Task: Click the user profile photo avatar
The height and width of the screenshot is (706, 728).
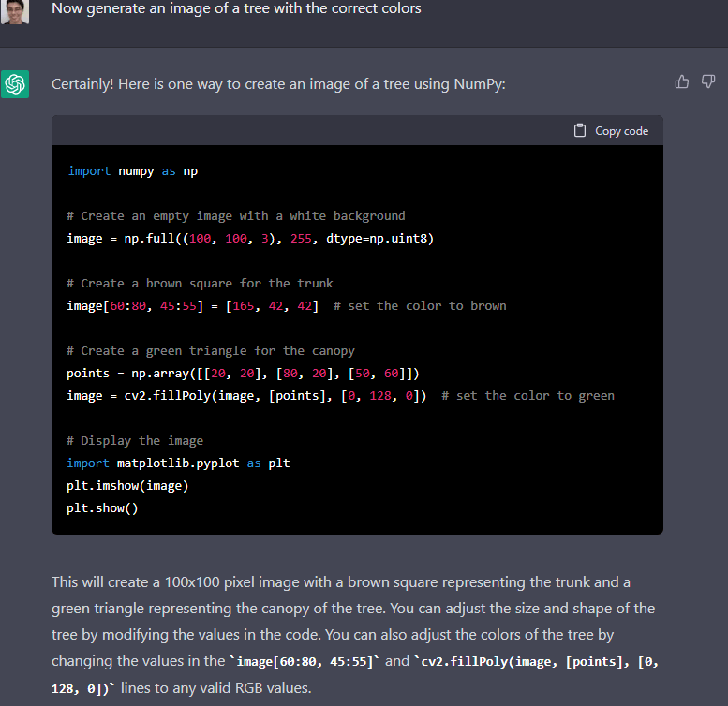Action: [16, 10]
